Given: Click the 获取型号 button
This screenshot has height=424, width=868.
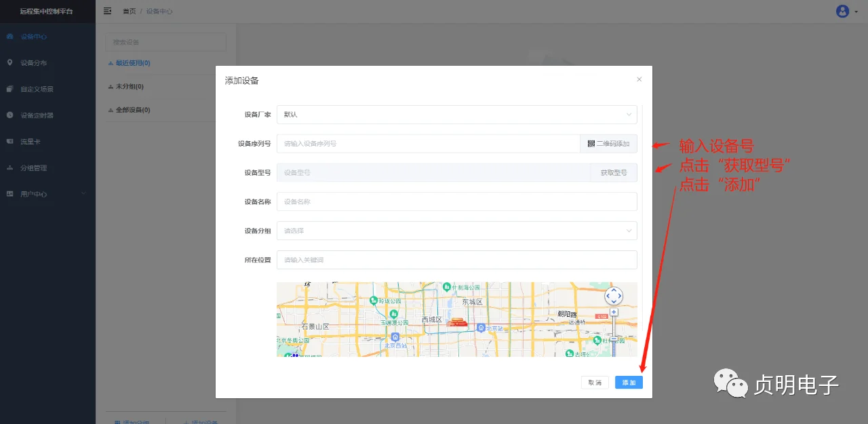Looking at the screenshot, I should pos(614,173).
